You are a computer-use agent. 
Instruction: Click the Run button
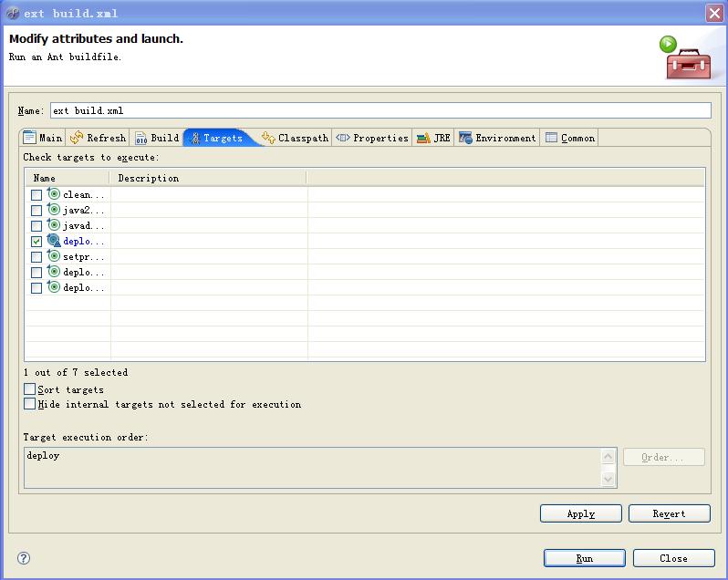click(585, 558)
